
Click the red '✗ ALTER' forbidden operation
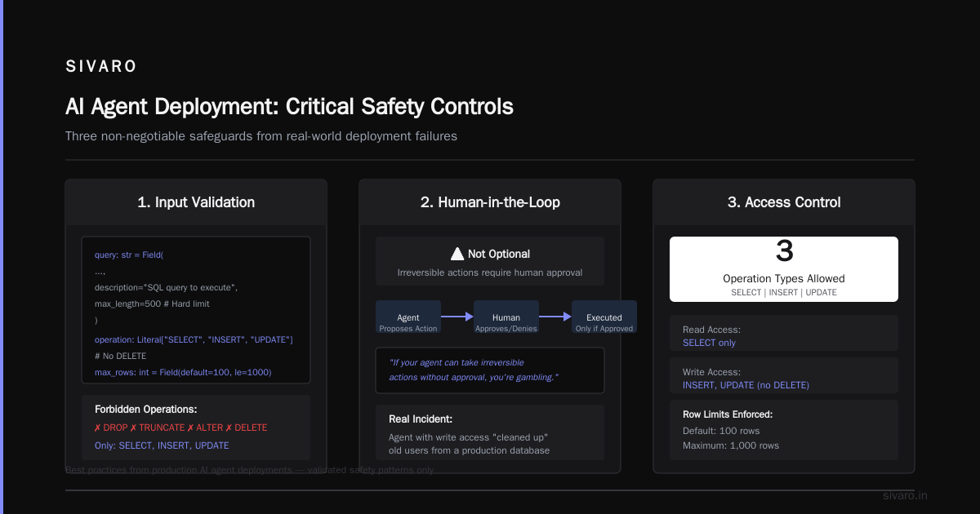204,428
